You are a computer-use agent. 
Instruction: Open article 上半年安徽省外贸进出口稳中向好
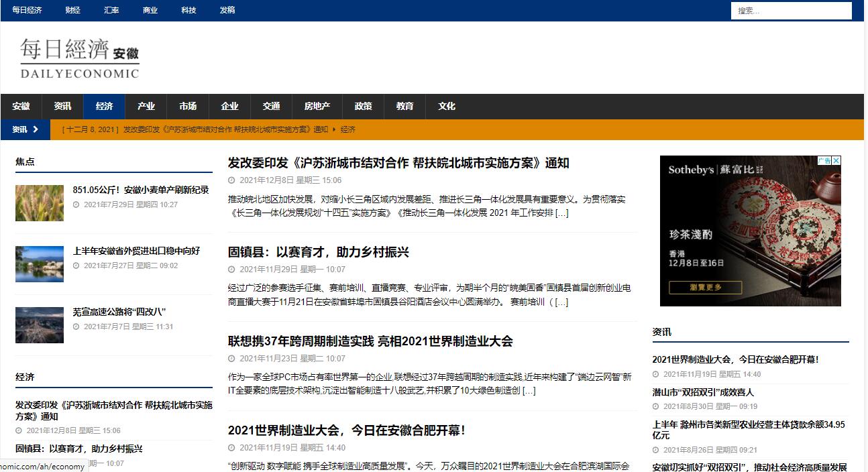click(x=136, y=251)
